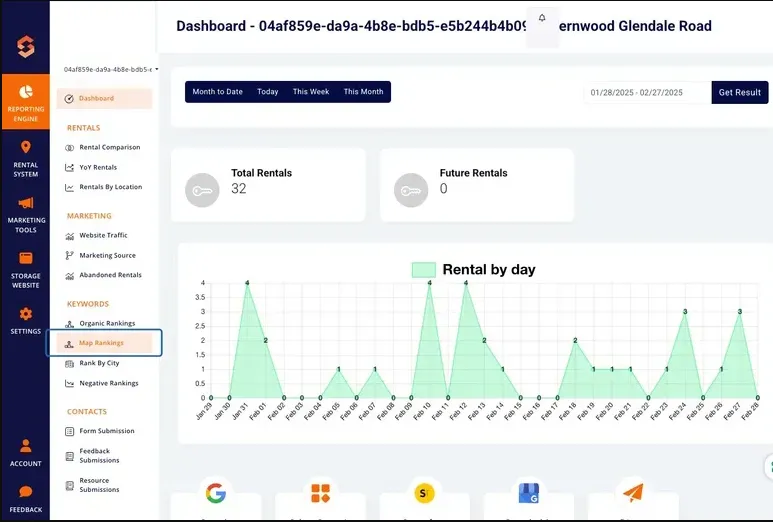This screenshot has width=773, height=522.
Task: Select This Week range
Action: [311, 92]
